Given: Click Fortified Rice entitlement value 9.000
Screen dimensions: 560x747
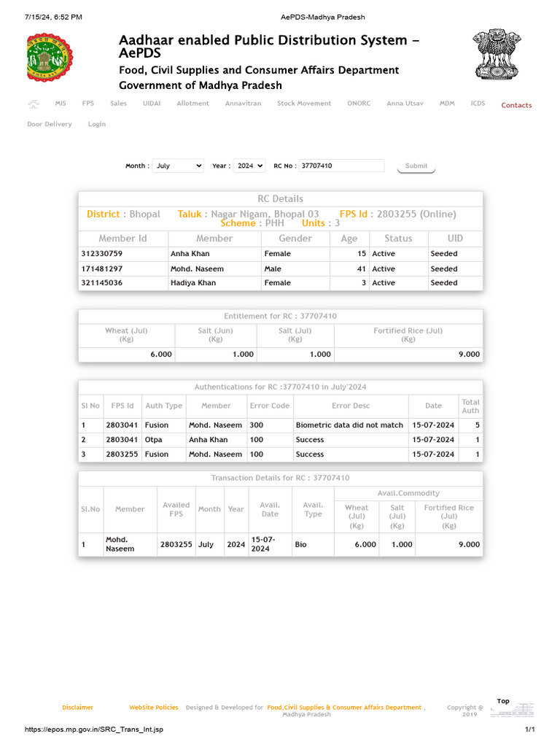Looking at the screenshot, I should tap(469, 355).
